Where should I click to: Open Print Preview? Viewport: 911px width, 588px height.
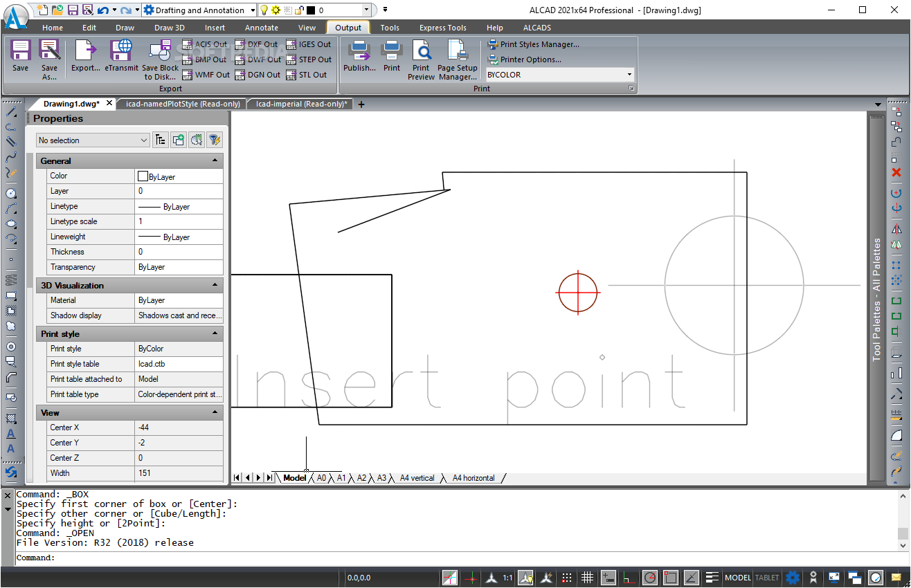tap(421, 59)
